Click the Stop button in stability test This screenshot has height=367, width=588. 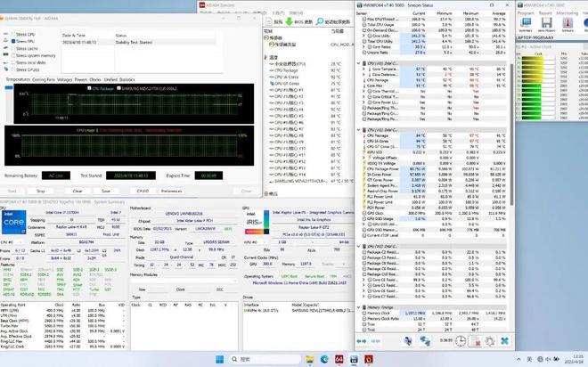click(40, 191)
